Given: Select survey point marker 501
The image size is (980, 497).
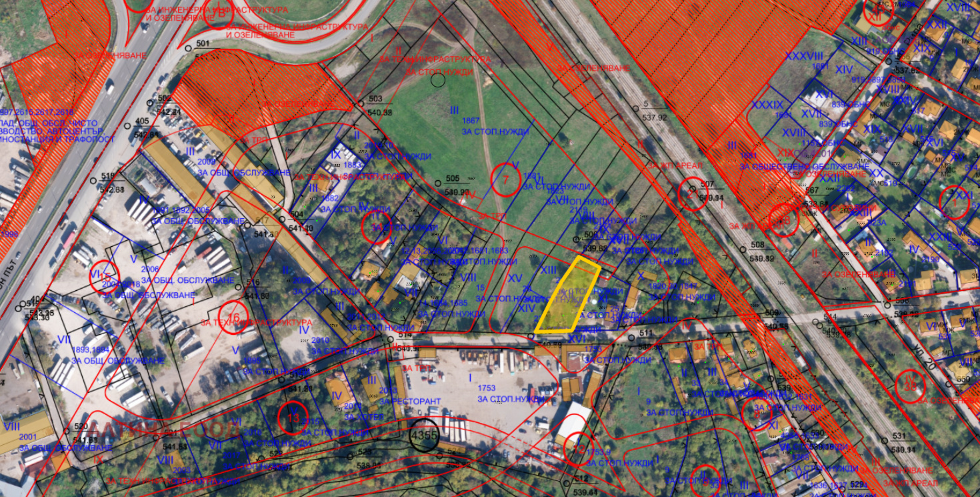Looking at the screenshot, I should click(189, 48).
